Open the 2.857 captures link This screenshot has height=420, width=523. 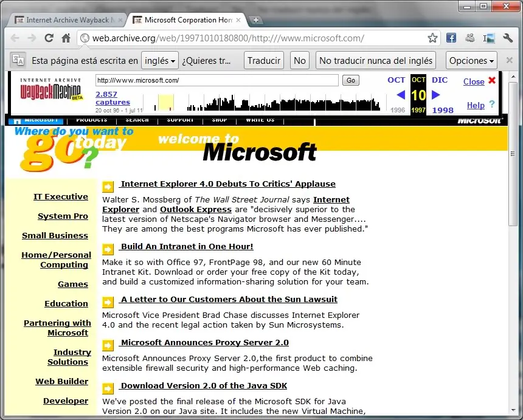[113, 98]
